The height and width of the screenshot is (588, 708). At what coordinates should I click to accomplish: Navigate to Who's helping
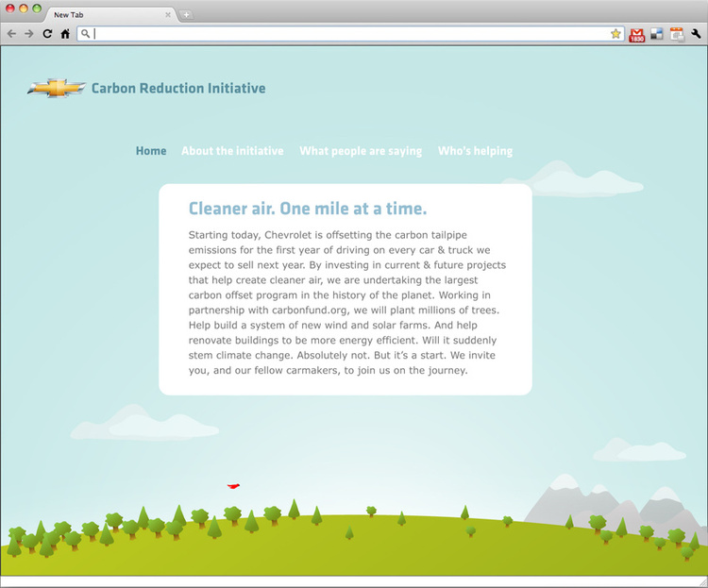[475, 151]
